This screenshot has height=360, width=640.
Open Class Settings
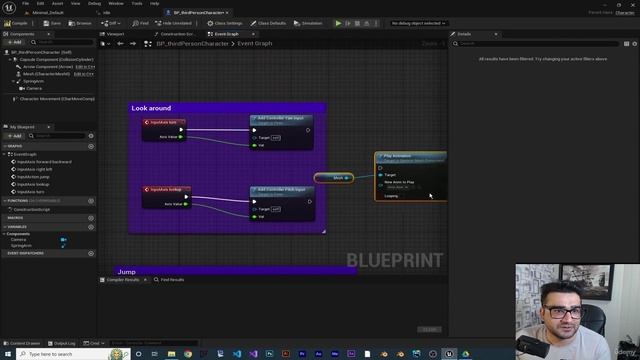click(225, 23)
